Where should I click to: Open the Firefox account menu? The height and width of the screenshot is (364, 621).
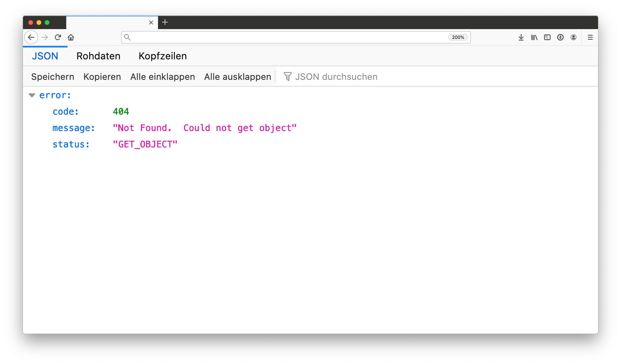coord(574,37)
